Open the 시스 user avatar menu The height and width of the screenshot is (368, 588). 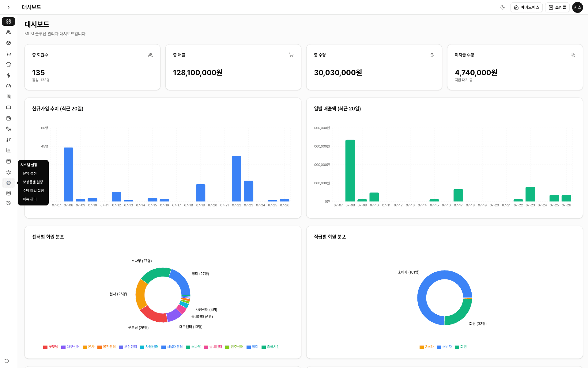point(578,7)
